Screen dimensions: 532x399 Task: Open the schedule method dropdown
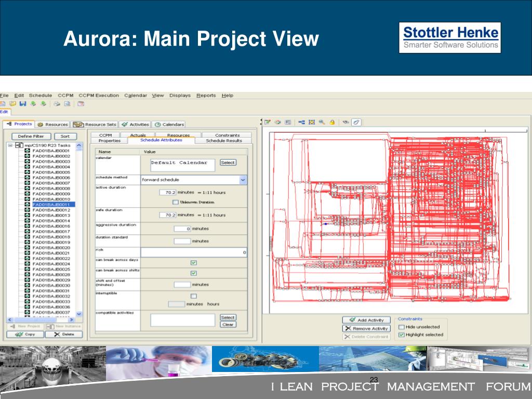243,180
